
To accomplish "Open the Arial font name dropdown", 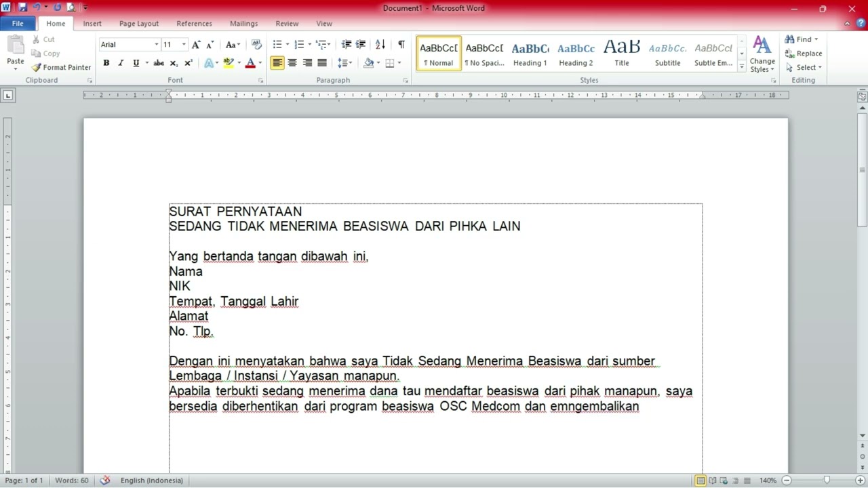I will (x=157, y=45).
